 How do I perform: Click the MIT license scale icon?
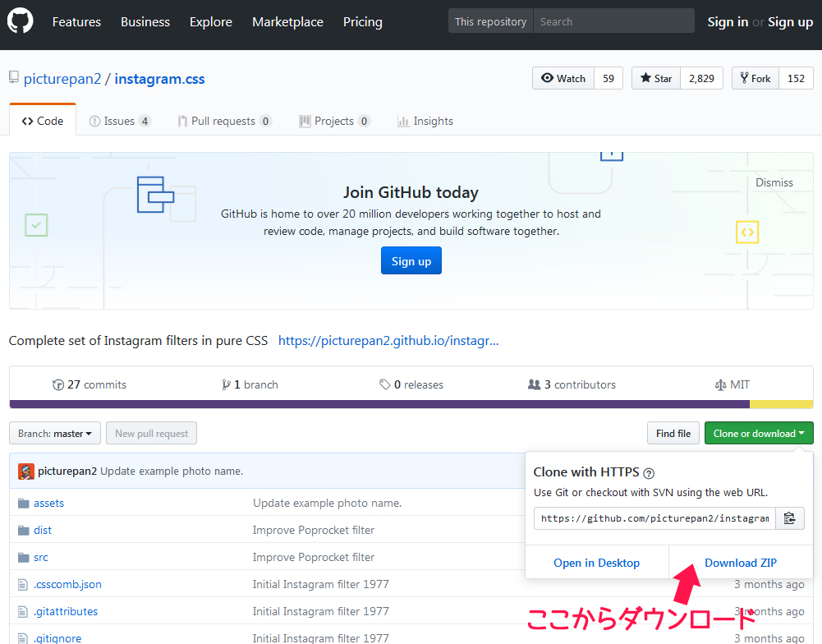[720, 384]
